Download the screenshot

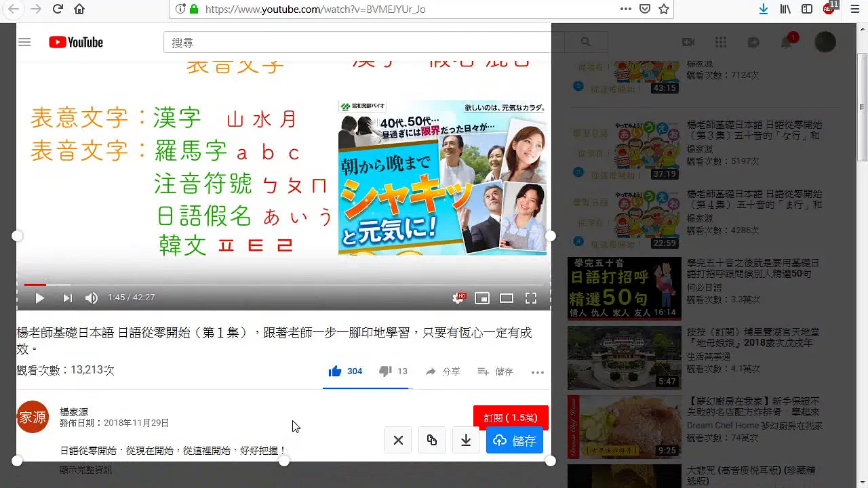(x=466, y=441)
